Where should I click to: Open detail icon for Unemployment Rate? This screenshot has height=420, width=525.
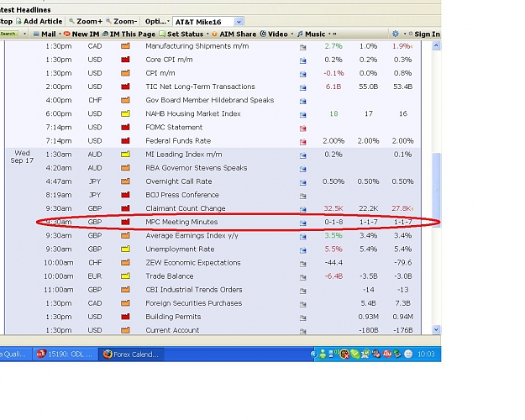pyautogui.click(x=302, y=250)
